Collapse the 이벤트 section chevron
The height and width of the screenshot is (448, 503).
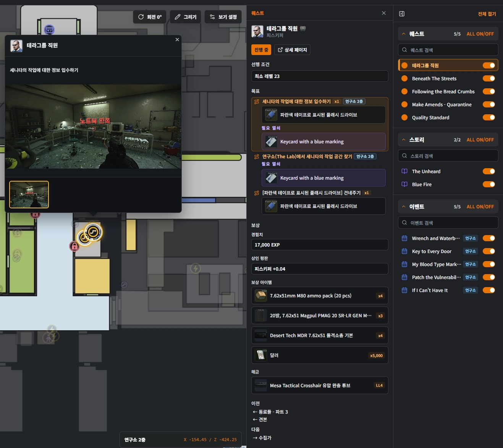tap(404, 206)
